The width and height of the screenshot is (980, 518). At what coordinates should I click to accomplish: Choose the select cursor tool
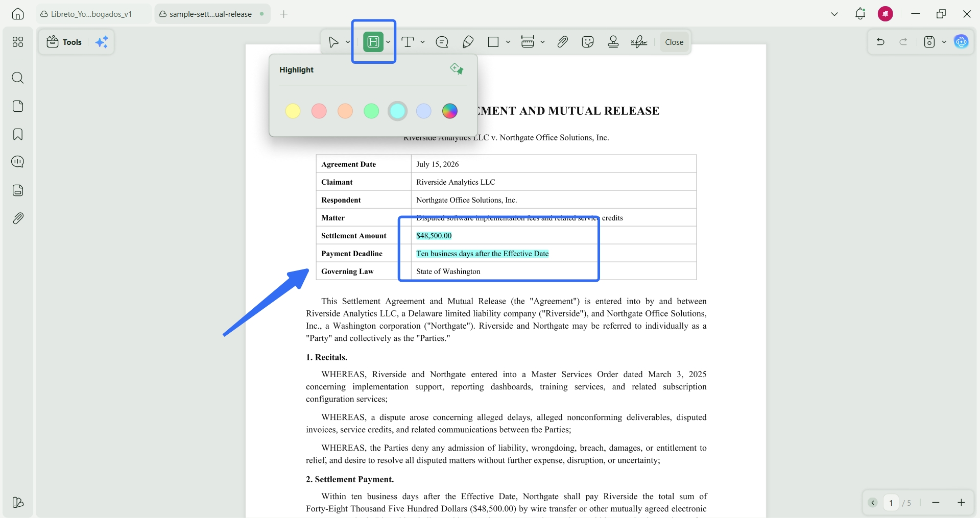pos(333,42)
